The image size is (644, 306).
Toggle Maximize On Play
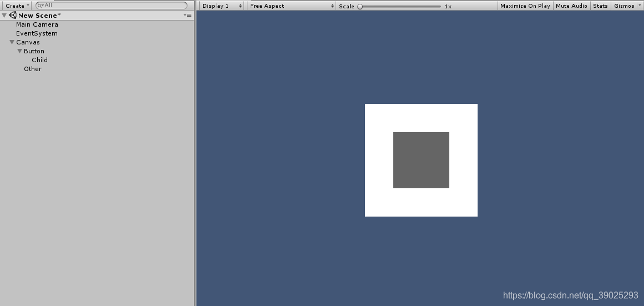pyautogui.click(x=525, y=6)
